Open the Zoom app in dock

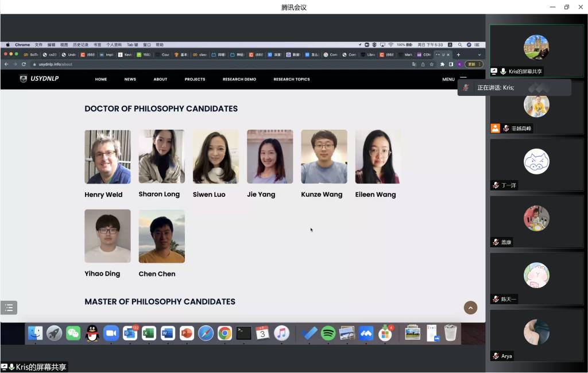click(111, 333)
